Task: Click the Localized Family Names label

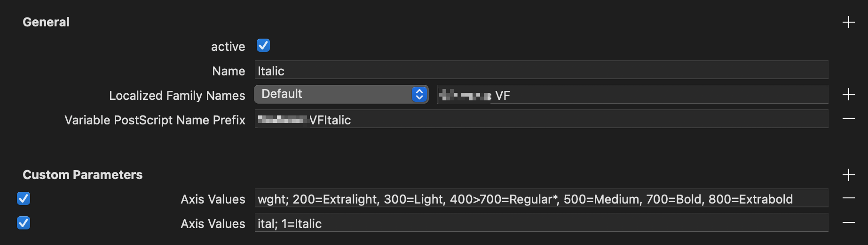Action: point(177,96)
